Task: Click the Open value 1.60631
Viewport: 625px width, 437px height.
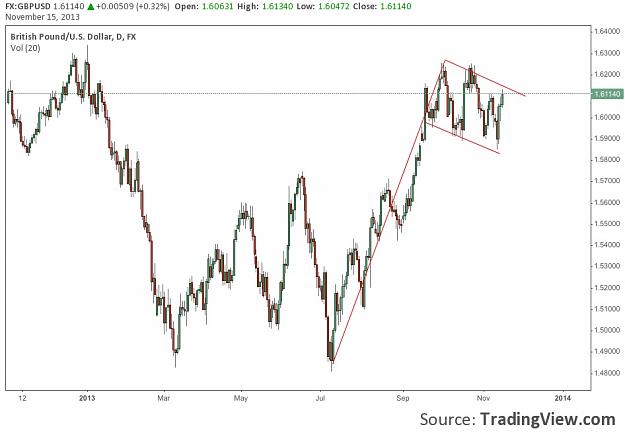Action: (x=217, y=6)
